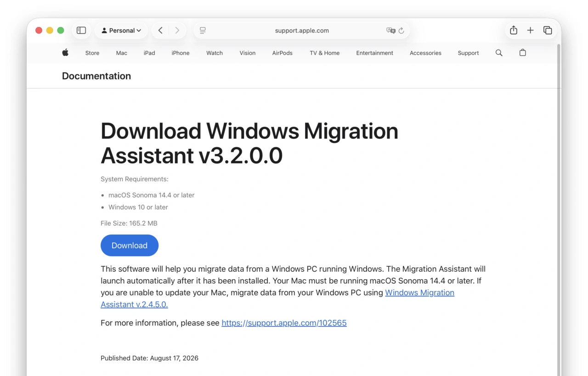Open the Support menu item
Viewport: 588px width, 376px height.
[x=468, y=53]
